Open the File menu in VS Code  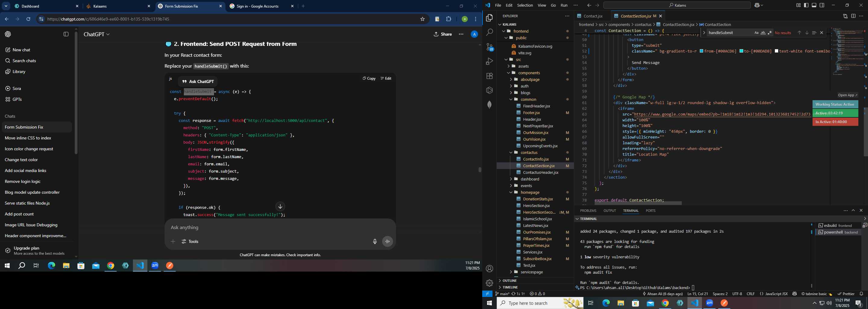coord(498,5)
